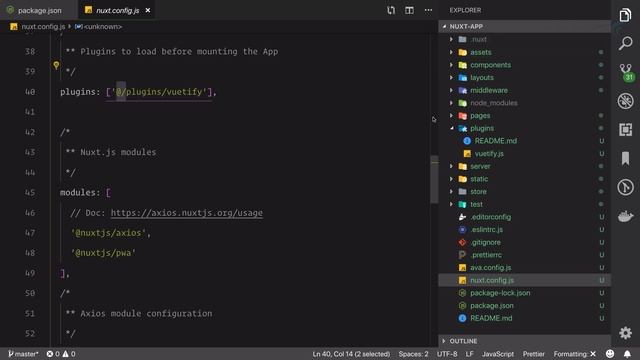Click the lightbulb quick-fix icon
This screenshot has height=360, width=640.
[x=56, y=65]
